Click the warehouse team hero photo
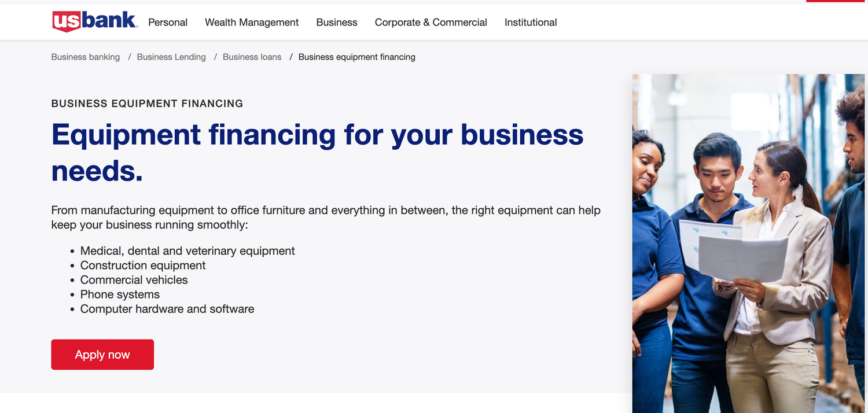868x413 pixels. coord(748,243)
